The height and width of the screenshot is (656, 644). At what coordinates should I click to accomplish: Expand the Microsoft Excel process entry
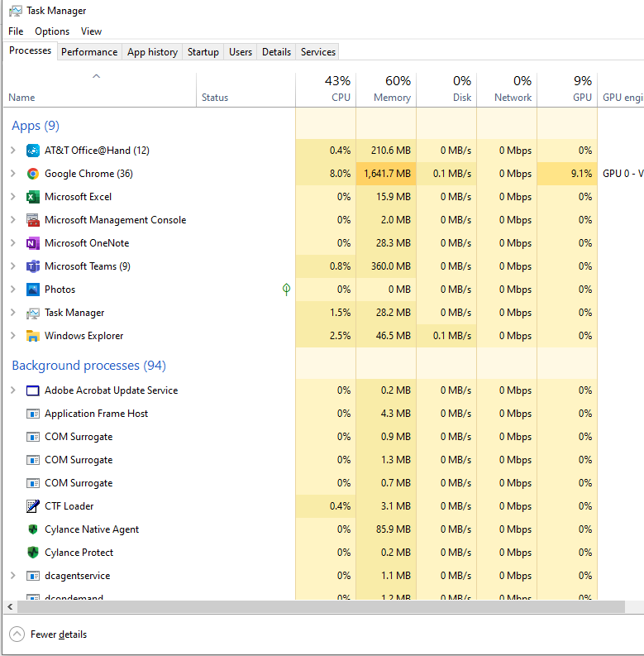coord(13,197)
